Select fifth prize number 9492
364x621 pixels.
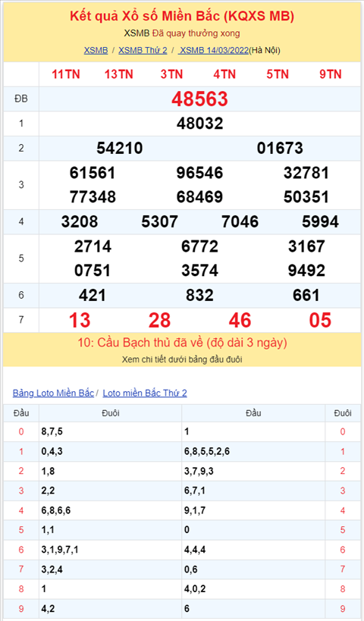click(x=306, y=271)
